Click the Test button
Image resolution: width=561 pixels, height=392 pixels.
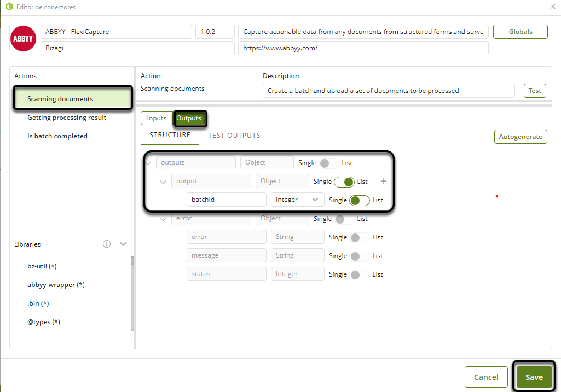tap(535, 90)
